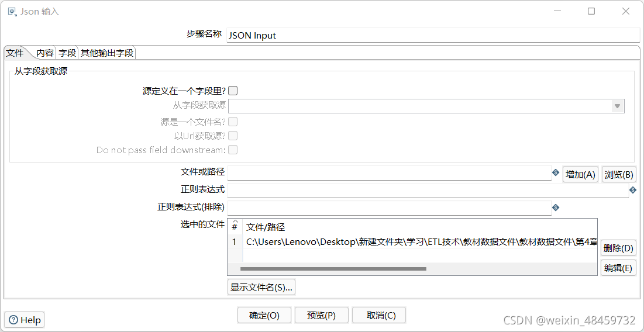Close the Json 输入 window
The width and height of the screenshot is (644, 332).
pyautogui.click(x=625, y=11)
